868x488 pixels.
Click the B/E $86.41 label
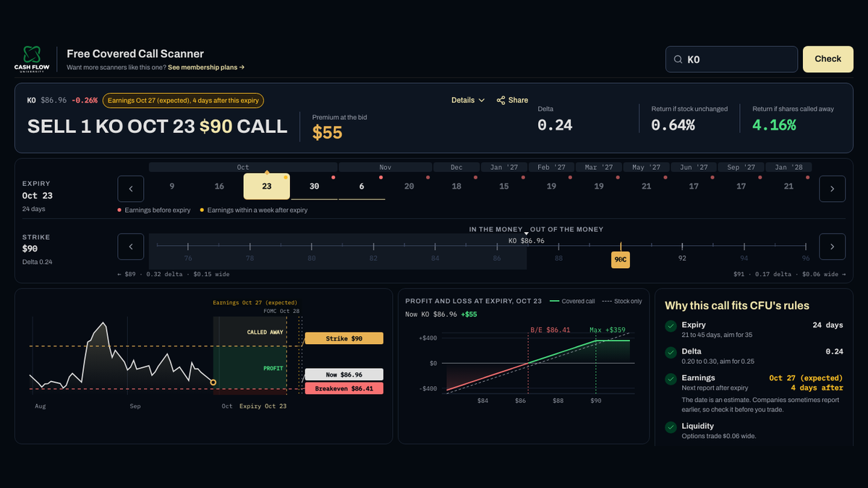point(550,330)
